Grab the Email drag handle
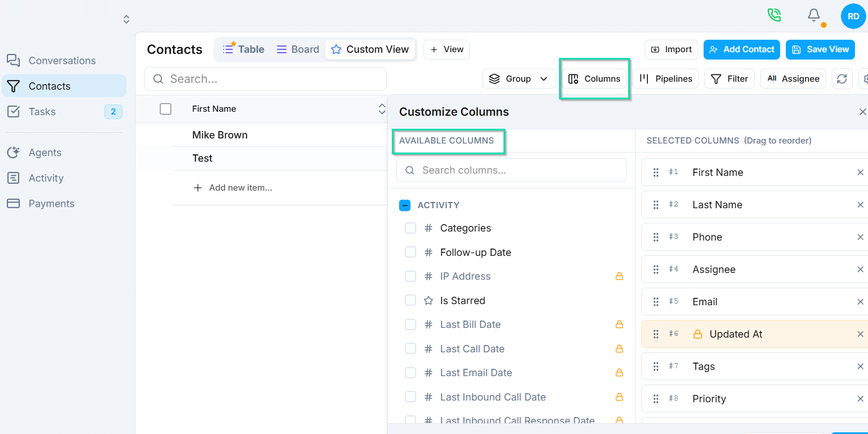This screenshot has width=868, height=434. (x=656, y=302)
